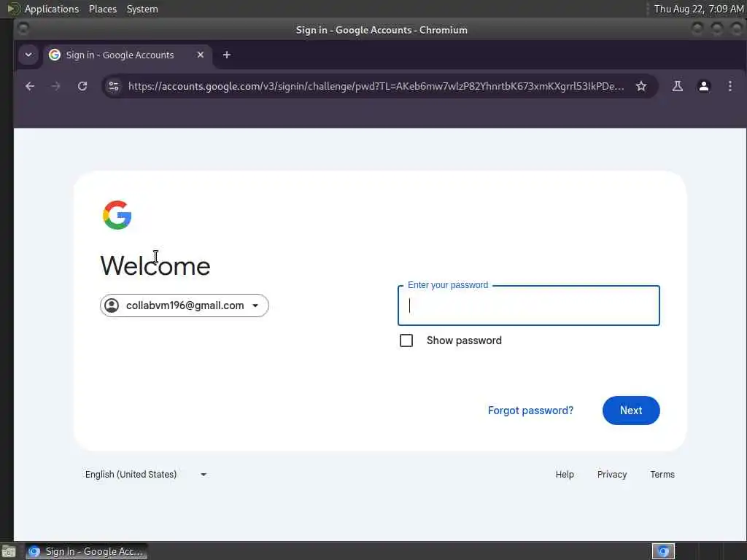
Task: Click the window menu button in title bar
Action: click(23, 29)
